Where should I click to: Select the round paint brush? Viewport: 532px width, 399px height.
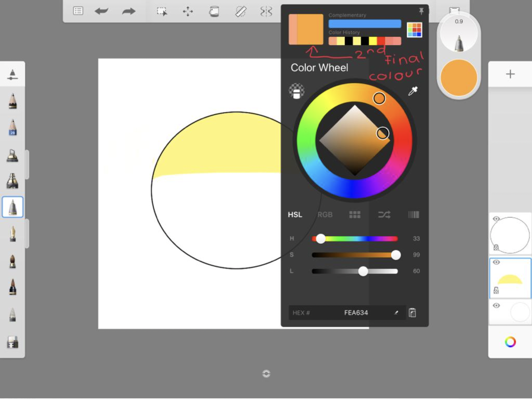point(13,261)
